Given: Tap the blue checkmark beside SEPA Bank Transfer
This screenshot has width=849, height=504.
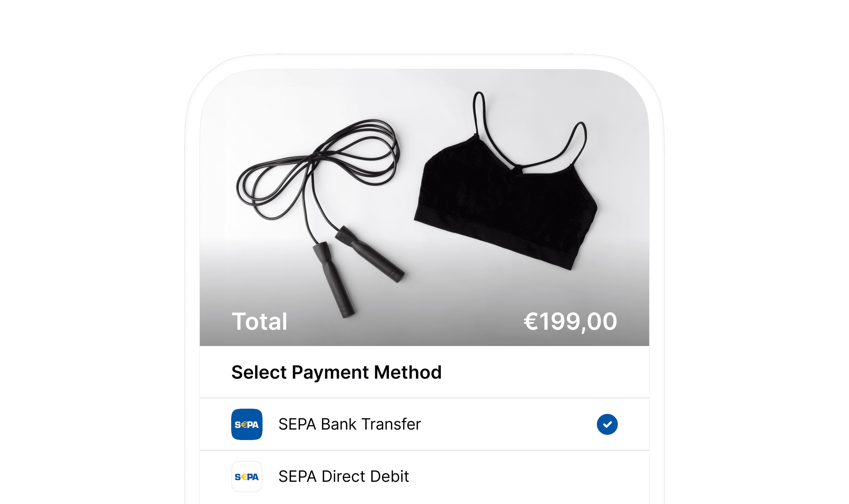Looking at the screenshot, I should pos(607,424).
